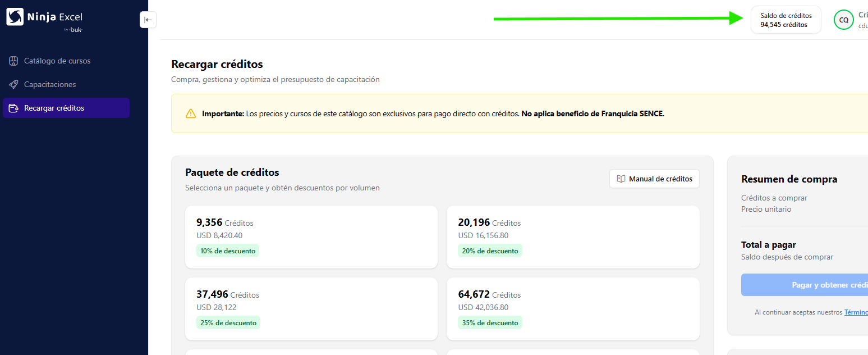Click the Precio unitario label
The image size is (868, 355).
pyautogui.click(x=766, y=209)
